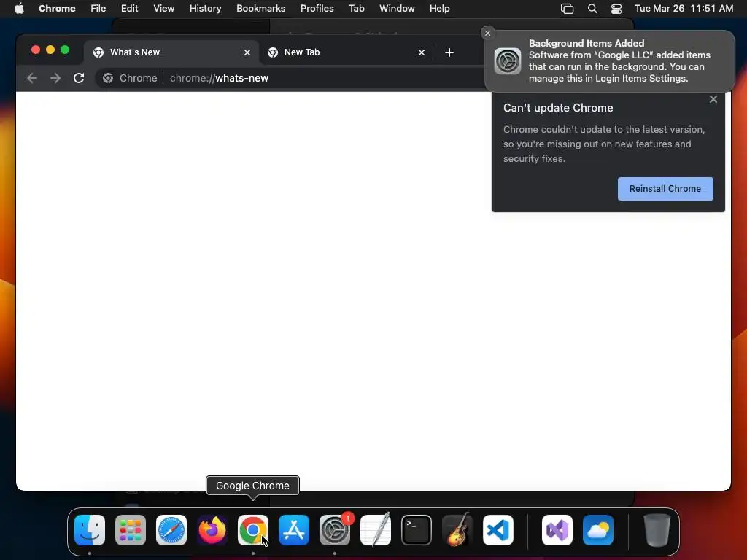Open the History menu
The image size is (747, 560).
(205, 9)
